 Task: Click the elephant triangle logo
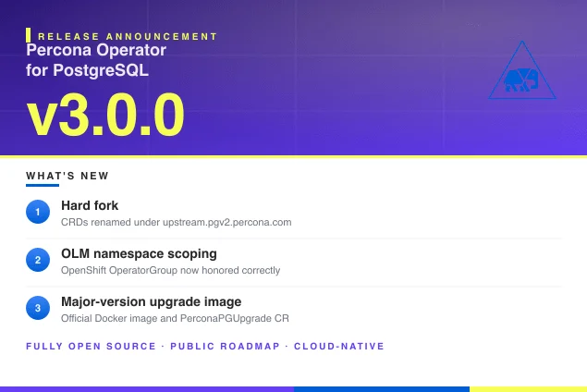[522, 70]
